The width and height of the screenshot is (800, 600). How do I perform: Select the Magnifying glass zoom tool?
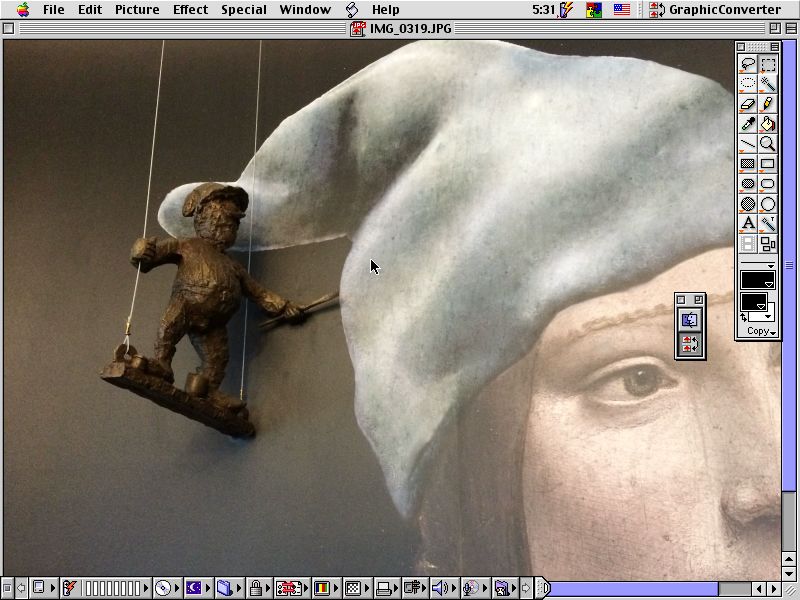[768, 144]
